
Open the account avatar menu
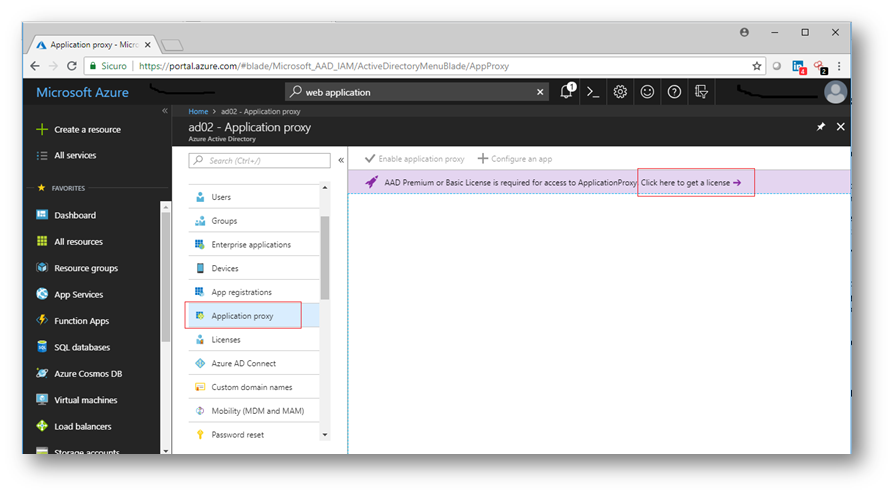[x=835, y=92]
